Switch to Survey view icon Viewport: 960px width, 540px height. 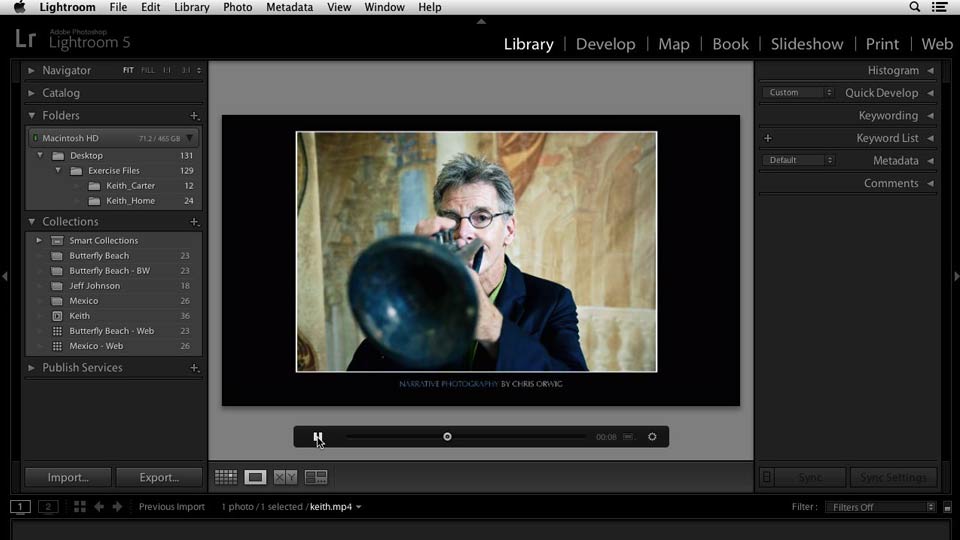(316, 477)
